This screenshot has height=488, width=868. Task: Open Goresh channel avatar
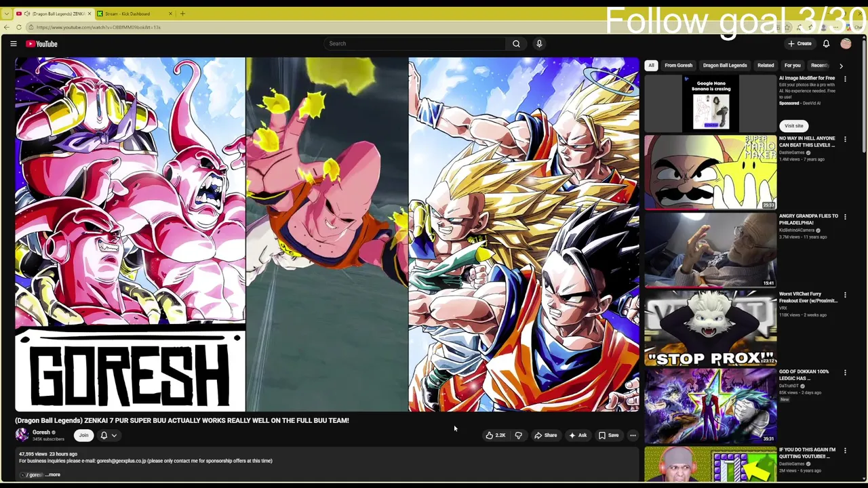[x=22, y=435]
